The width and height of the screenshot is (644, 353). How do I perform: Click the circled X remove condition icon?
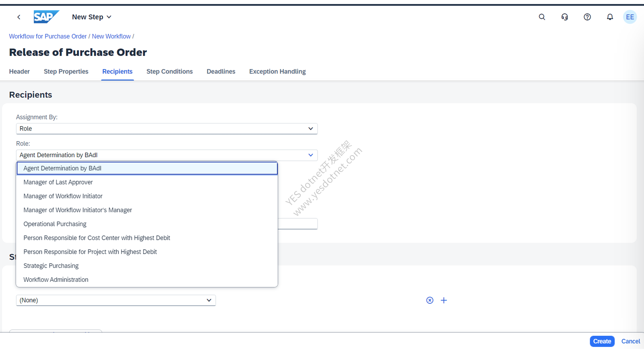tap(430, 300)
